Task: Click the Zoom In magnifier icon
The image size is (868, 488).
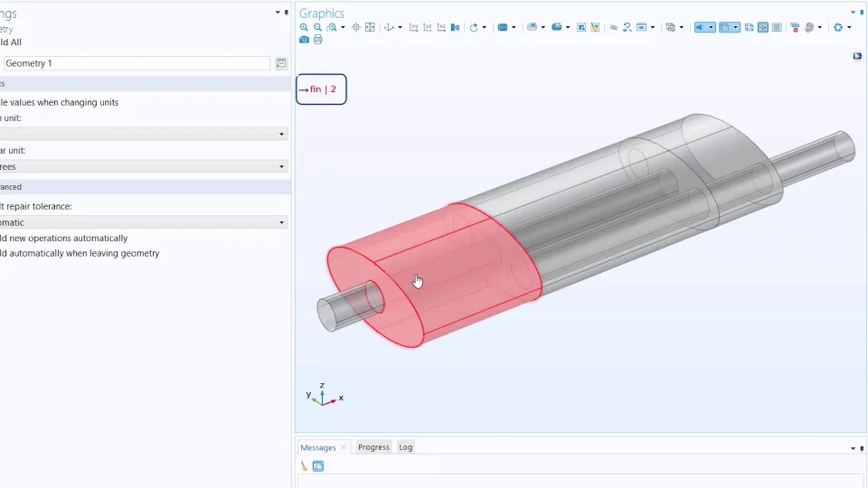Action: click(x=304, y=27)
